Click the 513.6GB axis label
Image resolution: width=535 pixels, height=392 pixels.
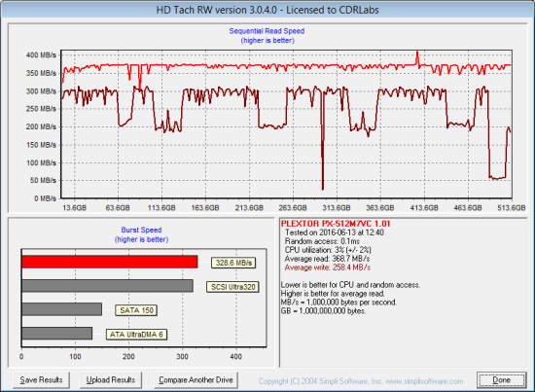511,208
